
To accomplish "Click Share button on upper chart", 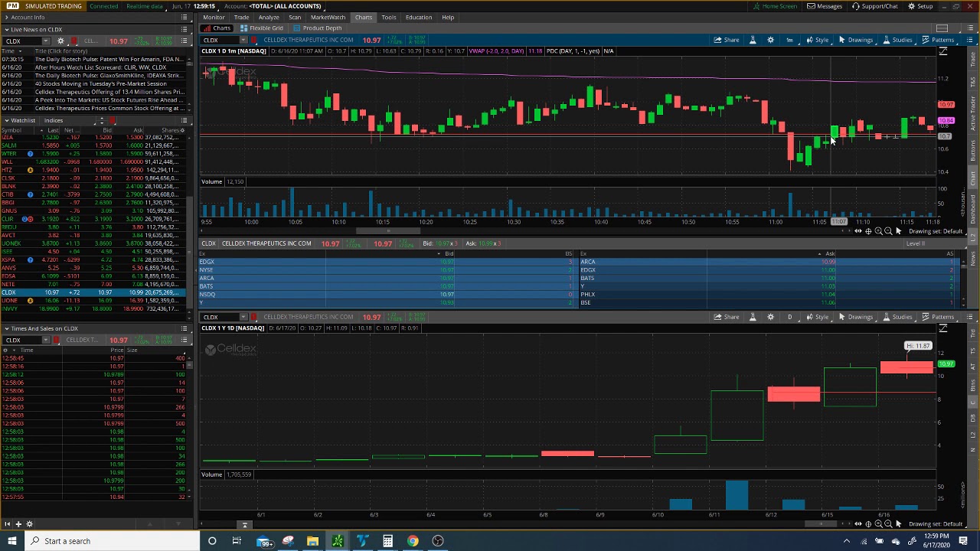I will (727, 40).
